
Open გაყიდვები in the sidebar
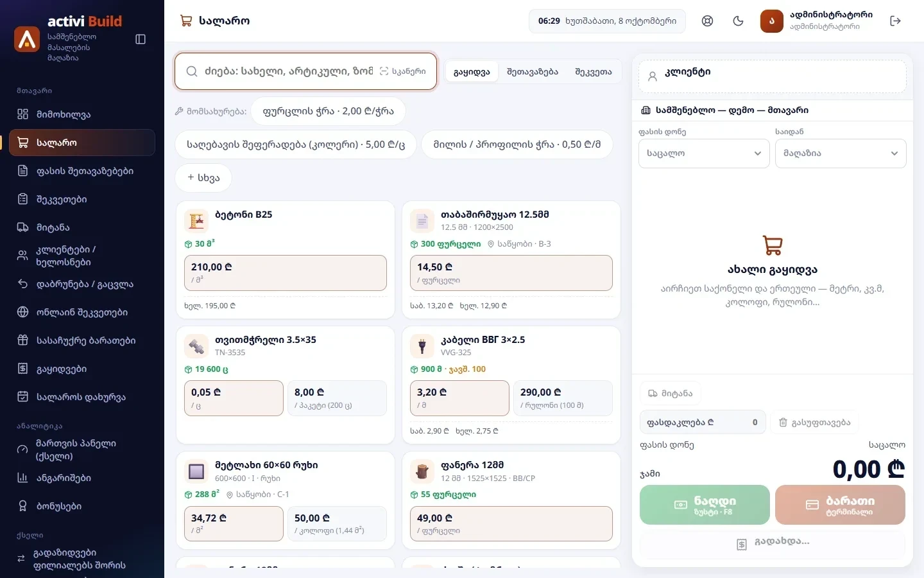point(82,369)
